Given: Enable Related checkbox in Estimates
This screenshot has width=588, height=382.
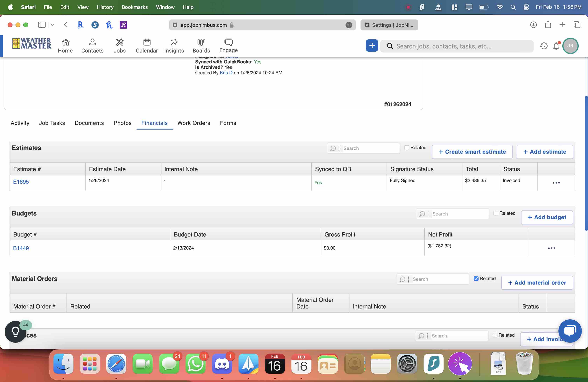Looking at the screenshot, I should coord(407,148).
